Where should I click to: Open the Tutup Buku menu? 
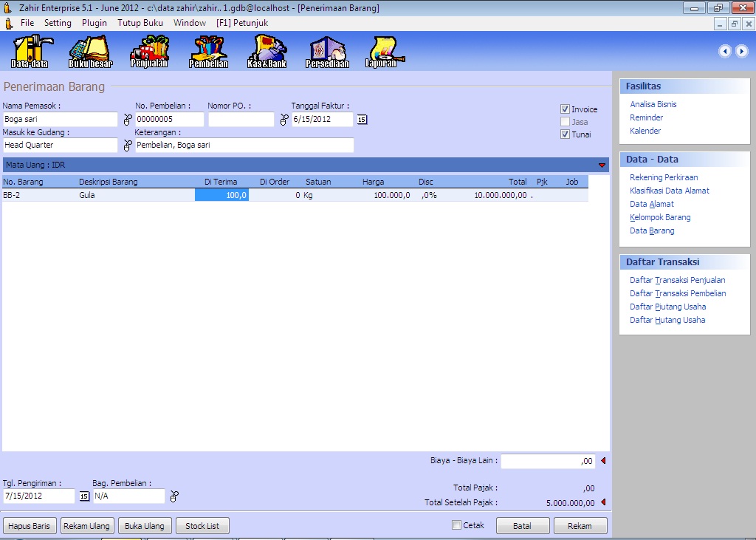[140, 23]
